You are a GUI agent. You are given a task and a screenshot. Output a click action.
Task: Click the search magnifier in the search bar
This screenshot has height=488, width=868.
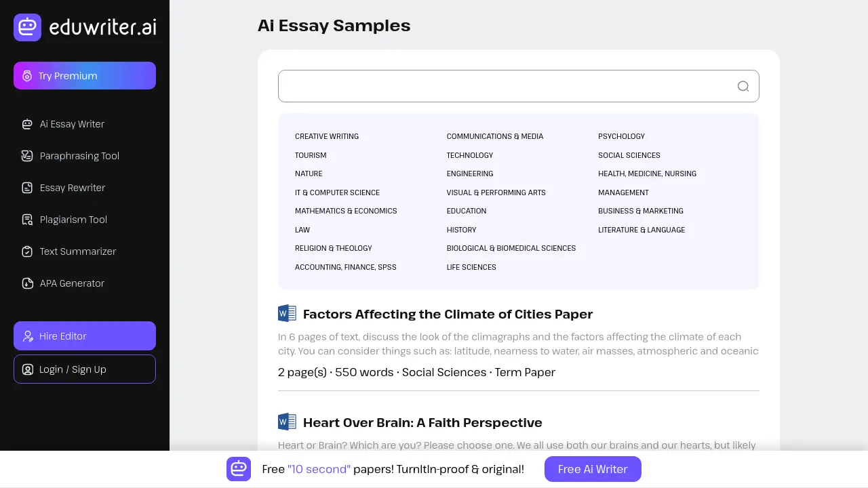743,86
